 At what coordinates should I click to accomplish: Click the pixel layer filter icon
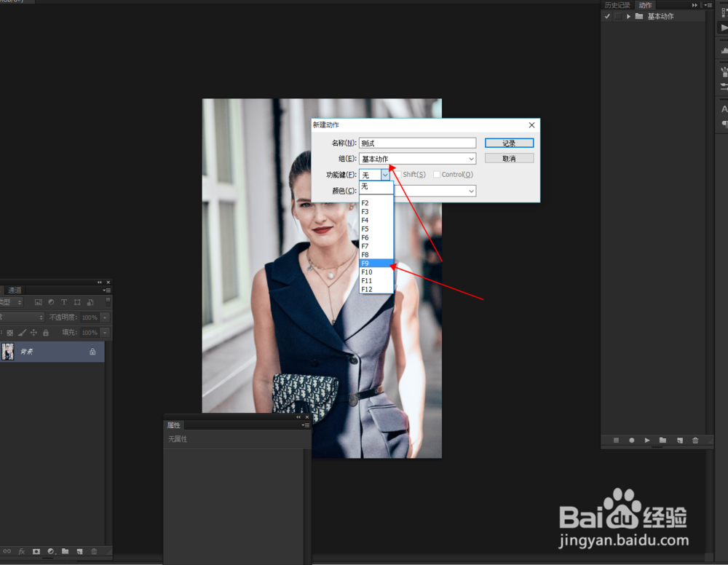point(39,302)
